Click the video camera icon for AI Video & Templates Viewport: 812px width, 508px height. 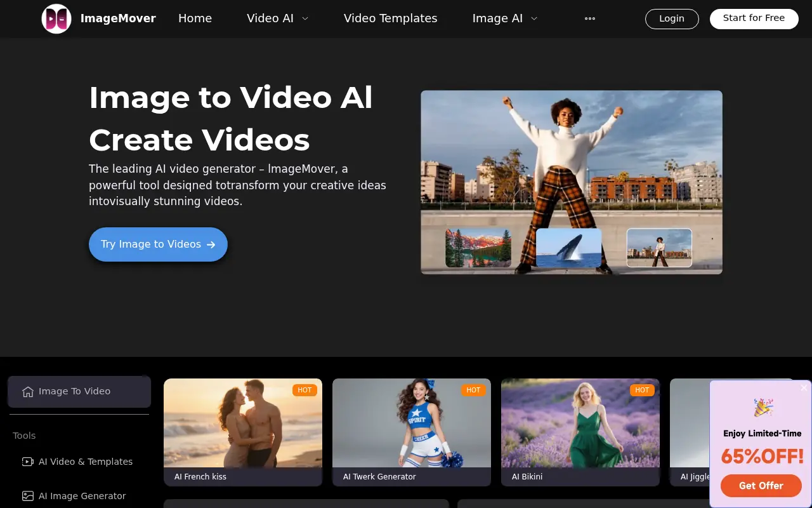pyautogui.click(x=28, y=462)
